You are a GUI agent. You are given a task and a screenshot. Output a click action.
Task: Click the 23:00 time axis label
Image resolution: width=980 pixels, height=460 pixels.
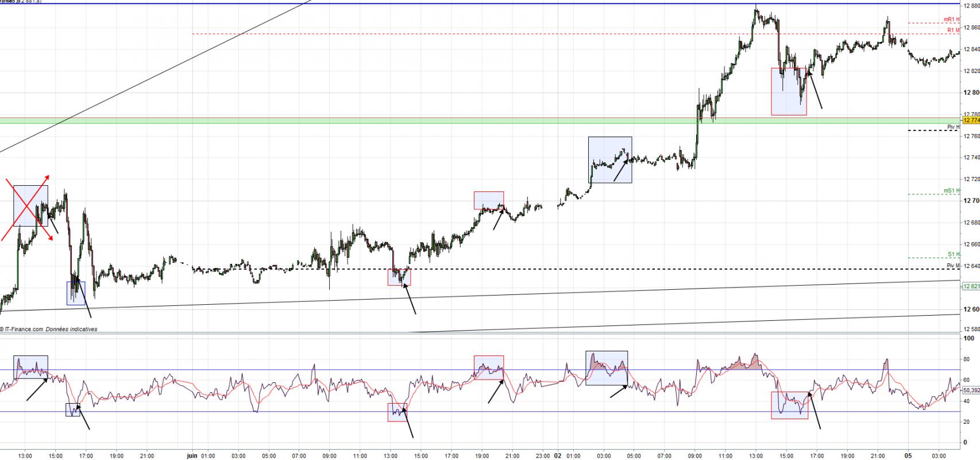coord(543,456)
